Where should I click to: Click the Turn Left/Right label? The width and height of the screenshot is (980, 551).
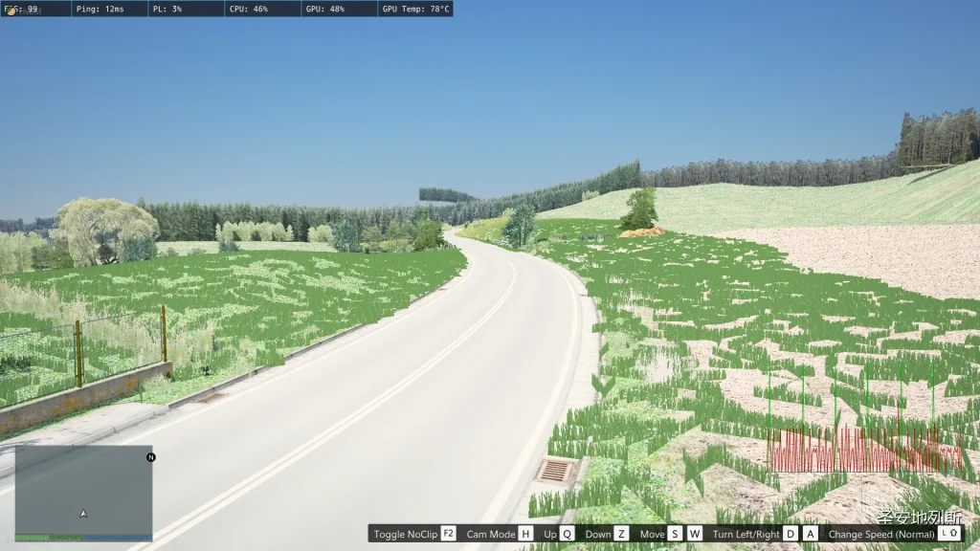[x=746, y=534]
